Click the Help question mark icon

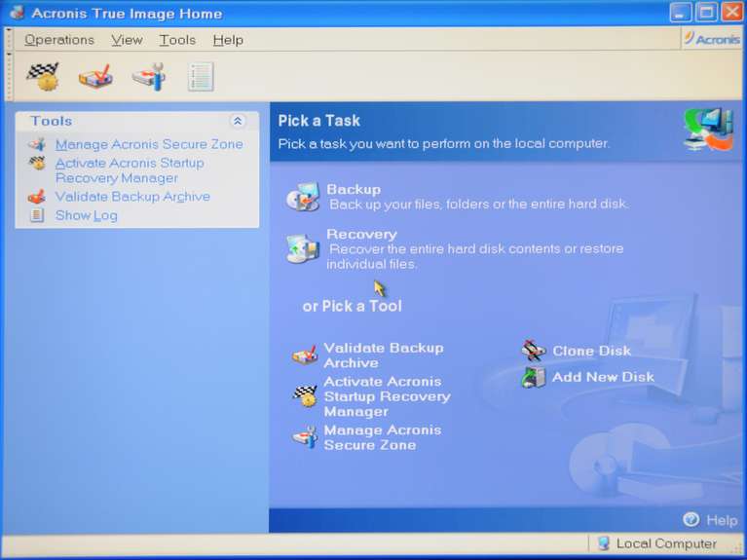pyautogui.click(x=691, y=519)
